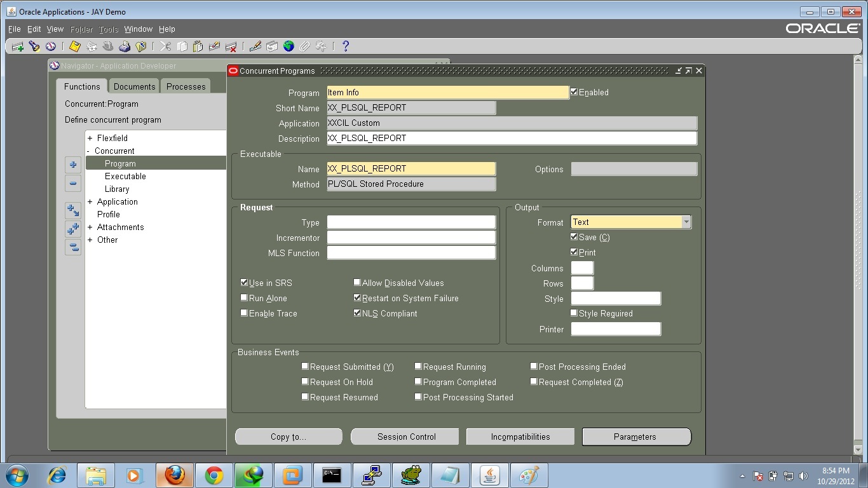Toggle the Output Save checkbox

click(574, 237)
